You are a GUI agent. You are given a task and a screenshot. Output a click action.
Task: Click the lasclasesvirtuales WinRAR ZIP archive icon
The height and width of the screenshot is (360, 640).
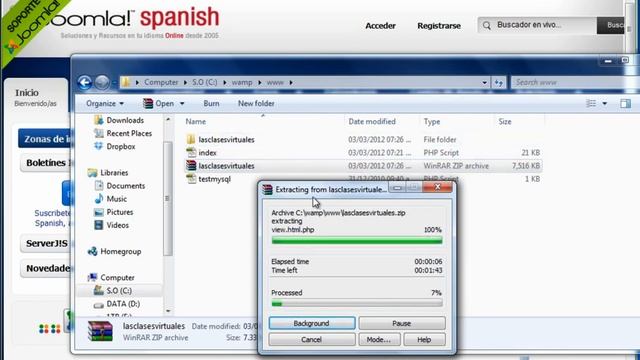191,166
